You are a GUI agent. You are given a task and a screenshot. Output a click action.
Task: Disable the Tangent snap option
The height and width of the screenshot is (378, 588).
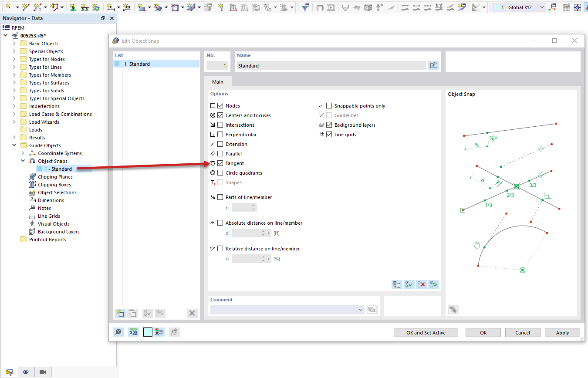coord(220,163)
